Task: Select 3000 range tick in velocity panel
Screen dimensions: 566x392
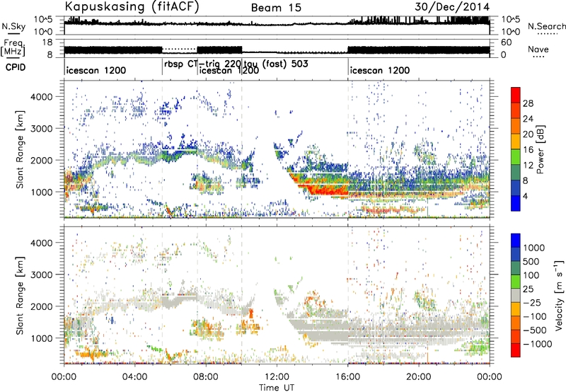Action: tap(41, 275)
